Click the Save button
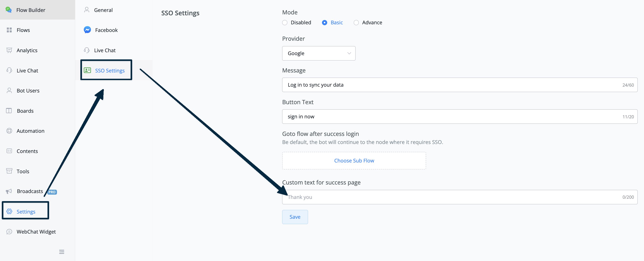This screenshot has width=644, height=261. [x=295, y=217]
